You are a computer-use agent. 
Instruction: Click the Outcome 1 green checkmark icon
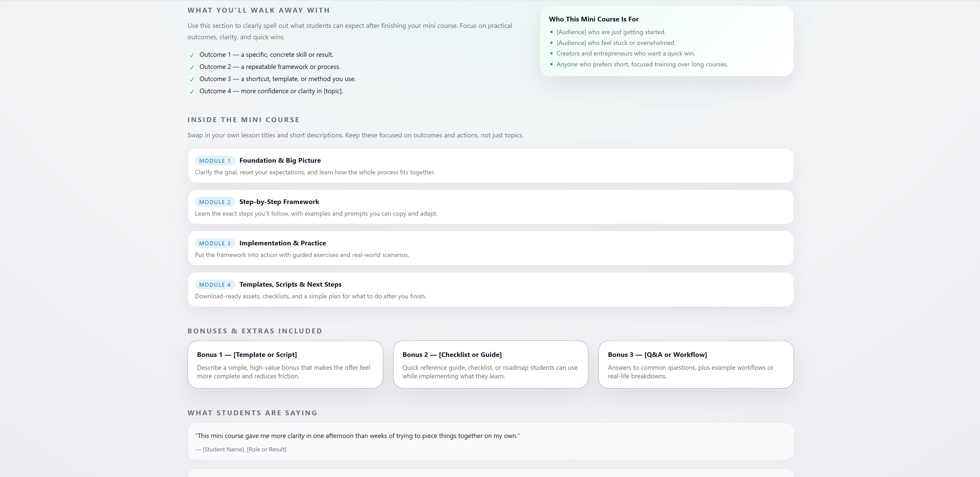pyautogui.click(x=192, y=55)
